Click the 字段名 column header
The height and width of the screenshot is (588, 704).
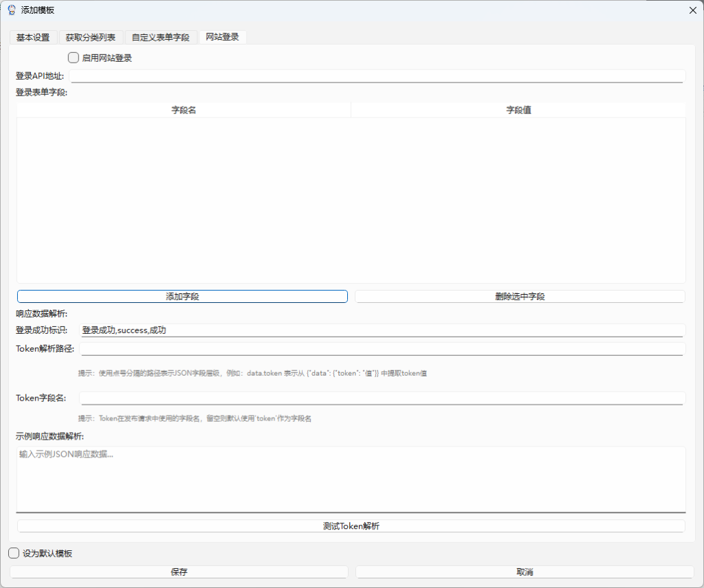pos(184,110)
